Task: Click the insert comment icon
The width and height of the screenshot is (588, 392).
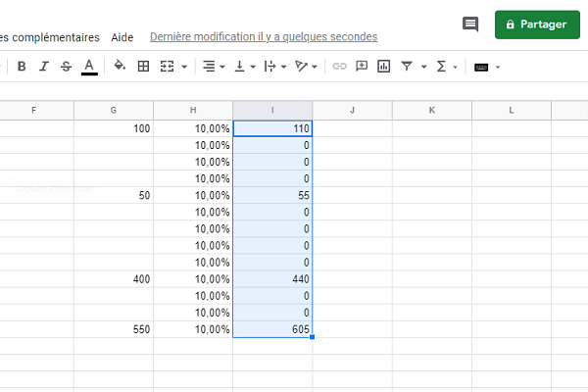Action: [362, 67]
